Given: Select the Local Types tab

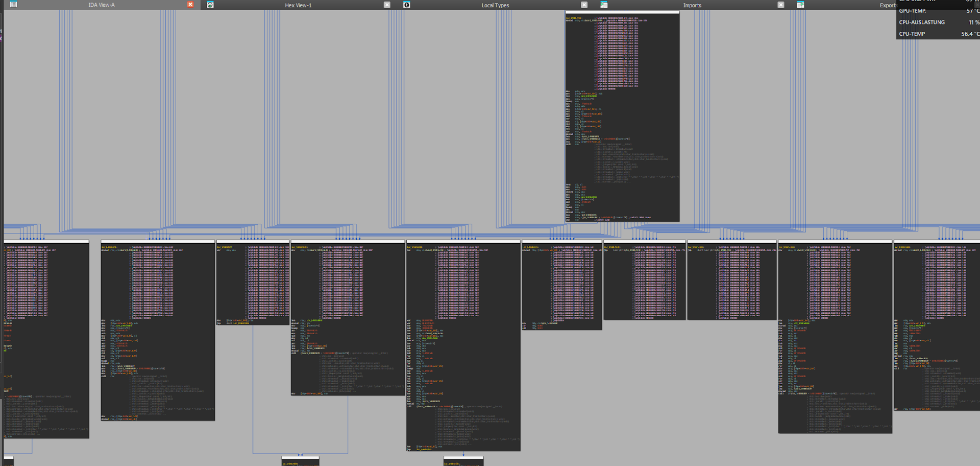Looking at the screenshot, I should [495, 5].
